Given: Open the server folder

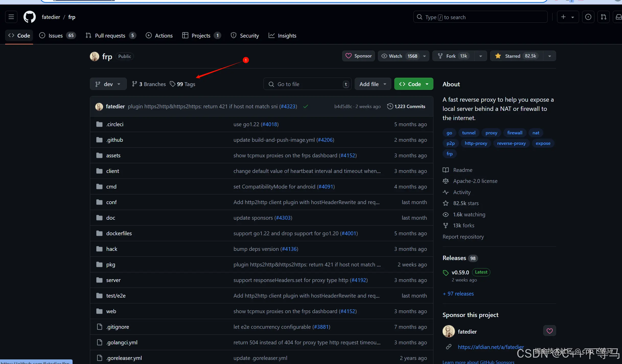Looking at the screenshot, I should pyautogui.click(x=113, y=280).
